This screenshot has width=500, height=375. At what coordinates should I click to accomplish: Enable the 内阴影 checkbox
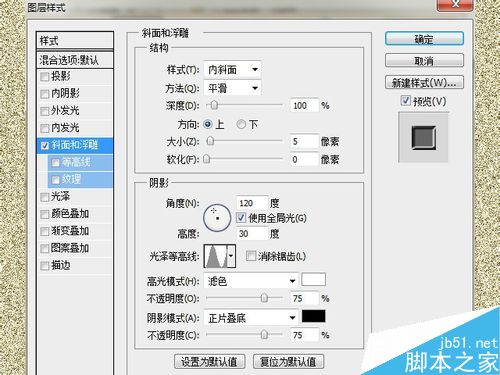point(44,94)
